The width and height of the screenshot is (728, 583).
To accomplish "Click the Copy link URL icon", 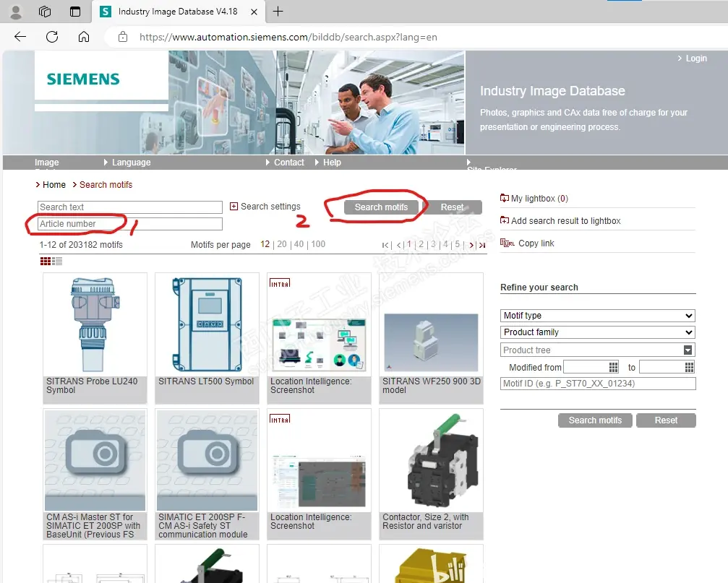I will [x=507, y=243].
